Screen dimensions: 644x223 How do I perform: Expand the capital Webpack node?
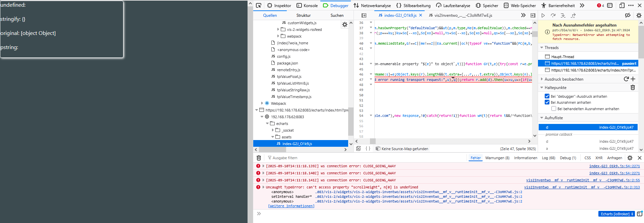(x=262, y=103)
